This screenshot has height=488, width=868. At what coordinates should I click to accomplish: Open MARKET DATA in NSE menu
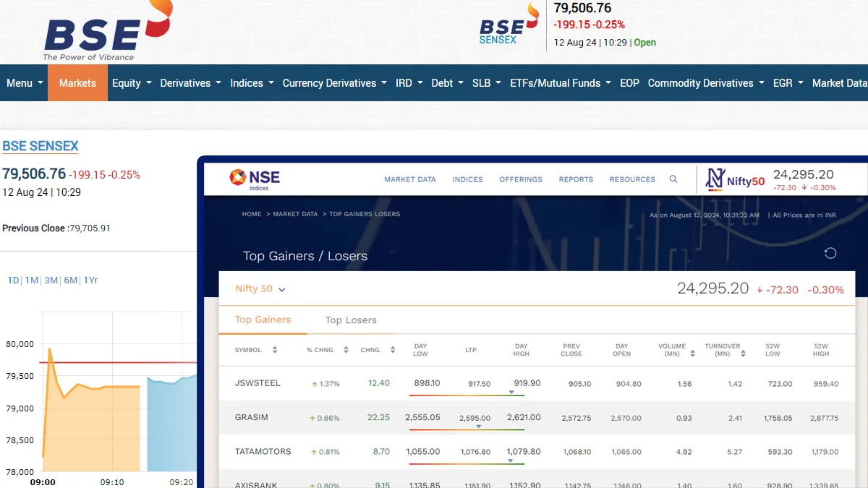tap(410, 179)
